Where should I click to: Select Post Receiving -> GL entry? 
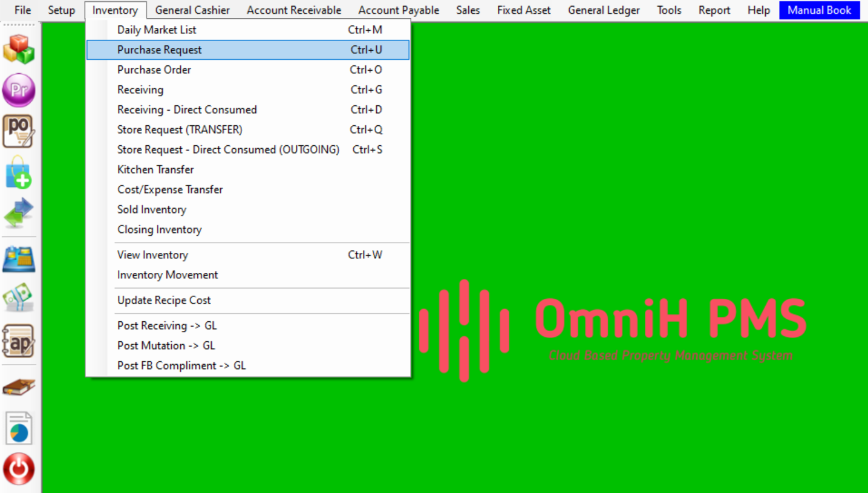(248, 325)
